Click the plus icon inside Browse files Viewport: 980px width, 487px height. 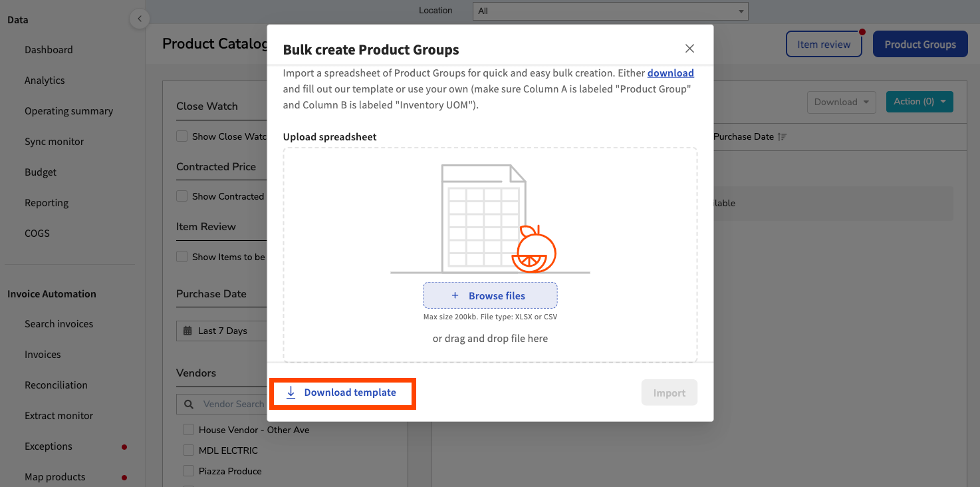[455, 295]
